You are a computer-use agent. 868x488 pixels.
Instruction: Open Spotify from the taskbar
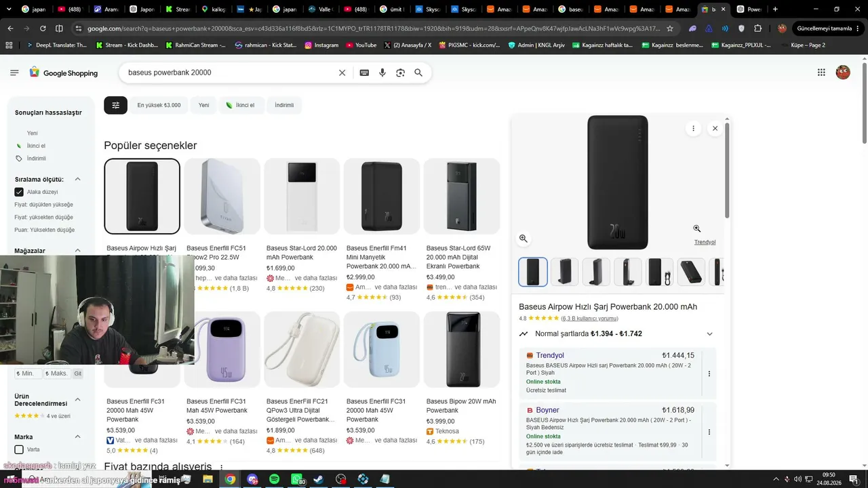click(274, 479)
